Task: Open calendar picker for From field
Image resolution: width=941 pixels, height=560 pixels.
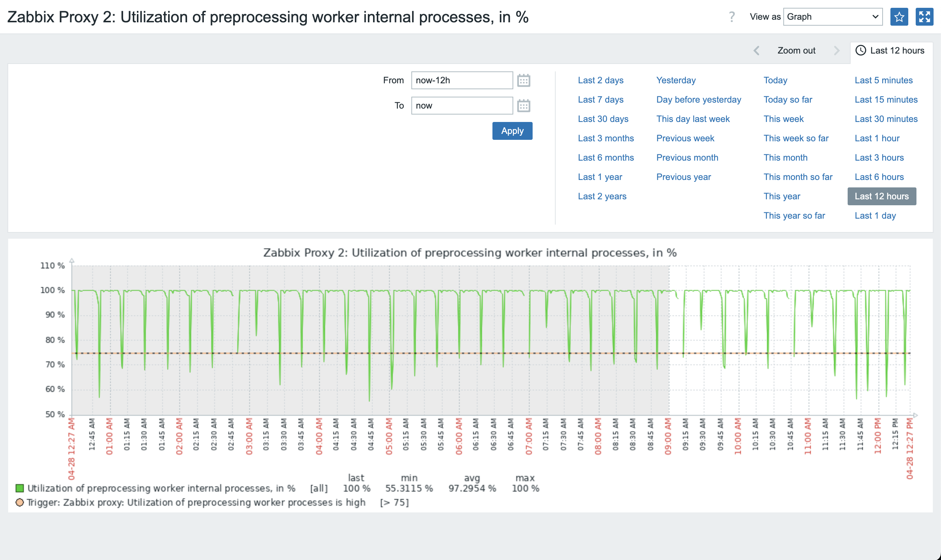Action: coord(523,80)
